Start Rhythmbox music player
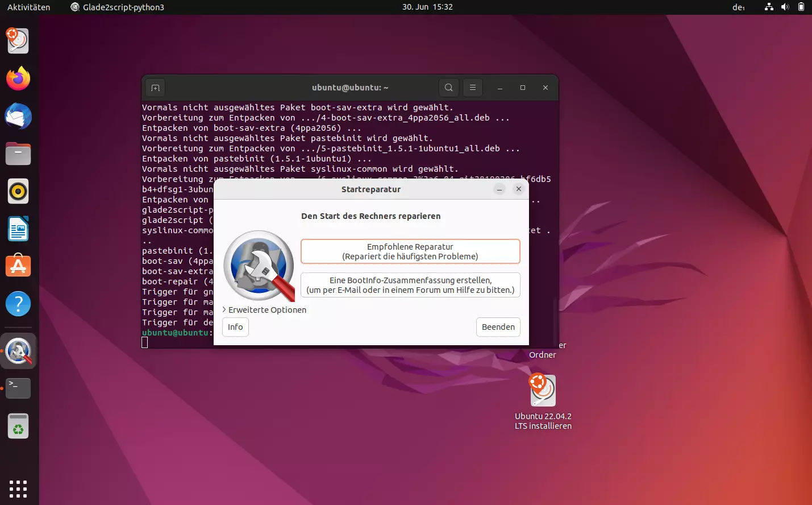 (x=18, y=191)
